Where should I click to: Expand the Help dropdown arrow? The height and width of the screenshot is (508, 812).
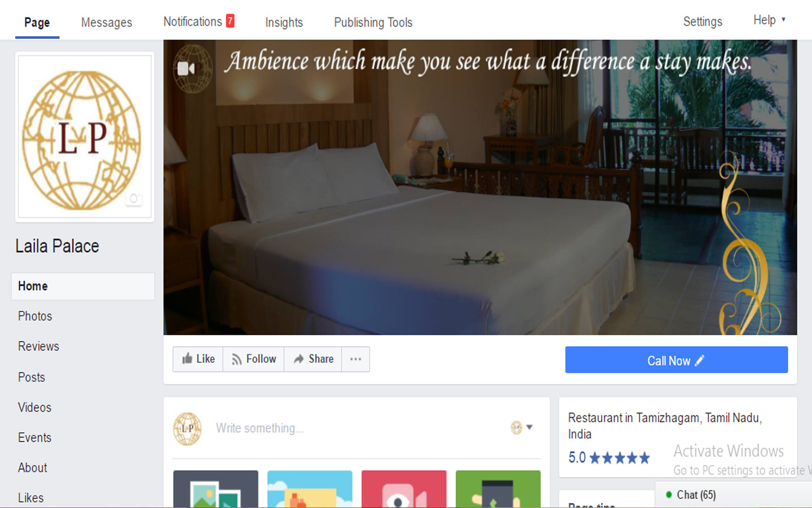pyautogui.click(x=783, y=20)
